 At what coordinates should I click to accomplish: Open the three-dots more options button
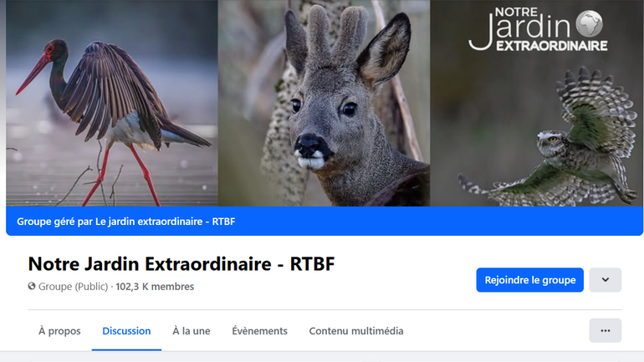point(605,330)
